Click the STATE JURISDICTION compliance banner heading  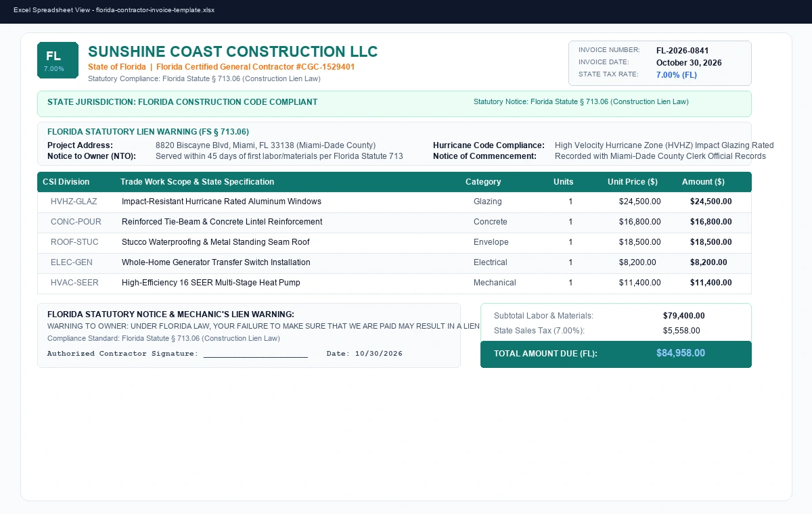[182, 102]
